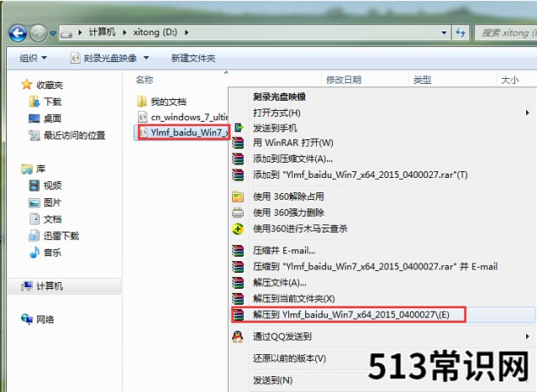Choose 刻录光盘映像 in the context menu

(280, 97)
